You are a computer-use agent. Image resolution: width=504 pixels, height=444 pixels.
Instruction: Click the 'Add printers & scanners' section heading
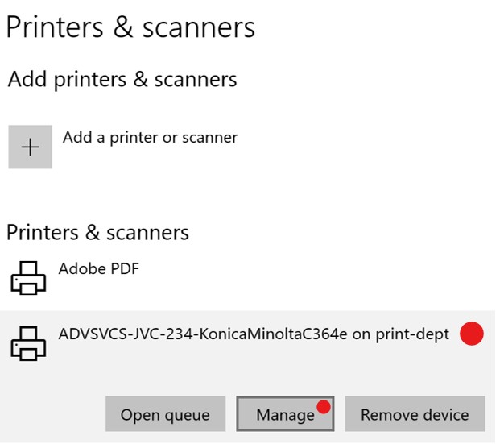pyautogui.click(x=122, y=80)
